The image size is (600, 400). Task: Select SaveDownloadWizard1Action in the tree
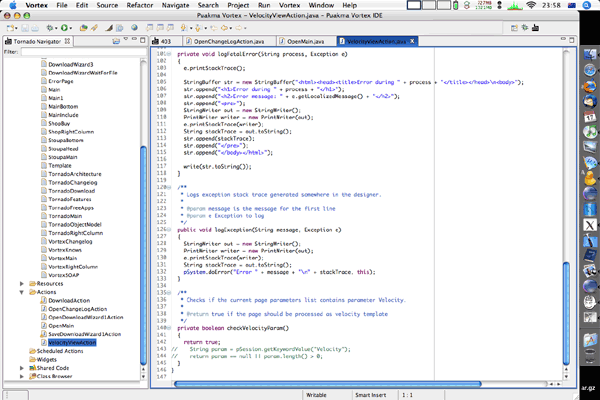coord(85,334)
